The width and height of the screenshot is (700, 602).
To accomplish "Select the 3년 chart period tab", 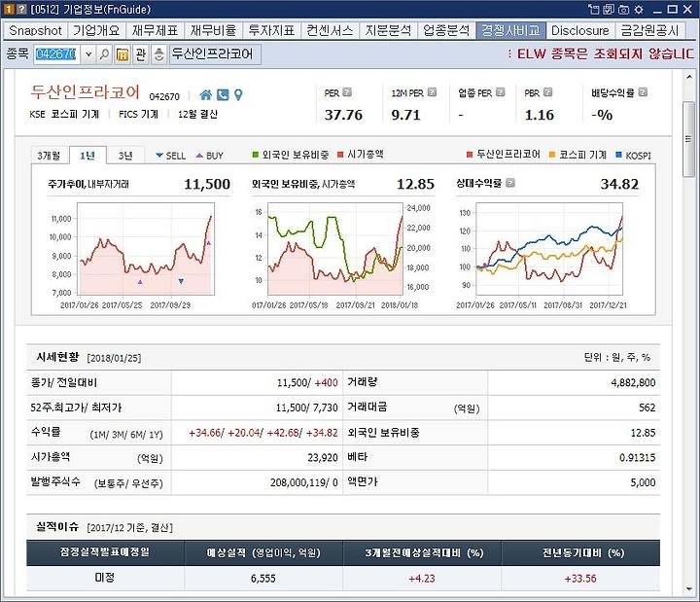I will point(125,156).
